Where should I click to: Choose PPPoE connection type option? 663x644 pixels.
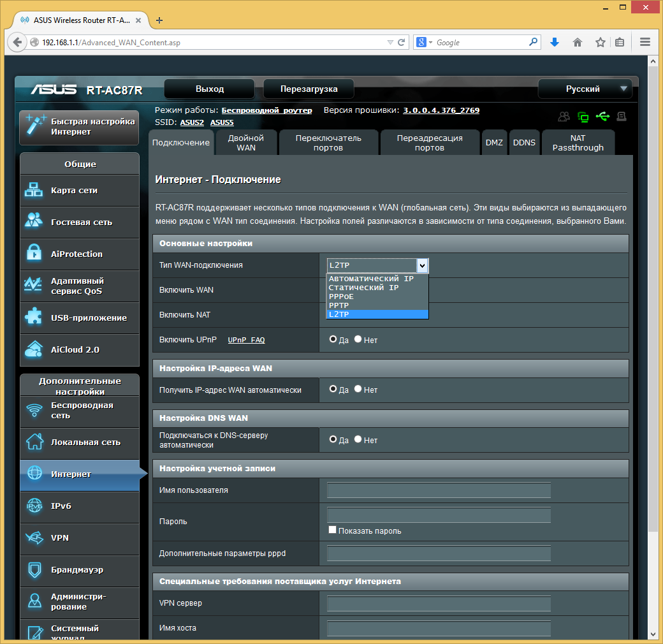coord(377,296)
